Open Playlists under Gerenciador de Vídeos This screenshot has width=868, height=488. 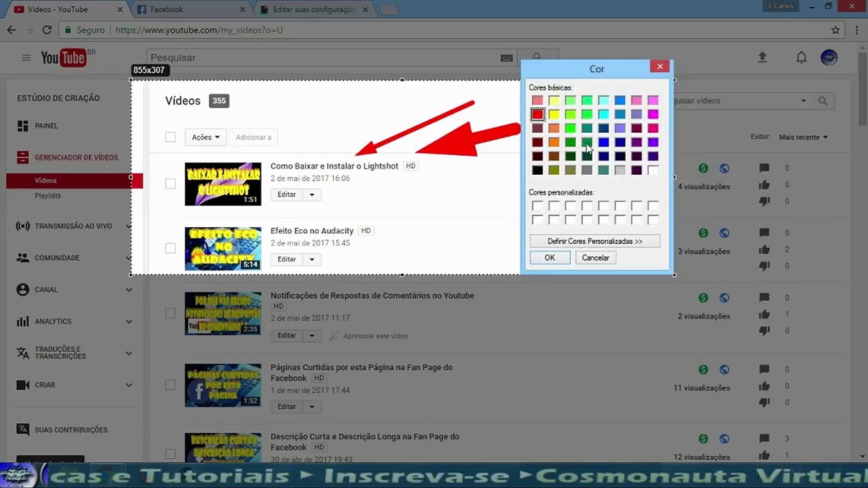click(48, 196)
